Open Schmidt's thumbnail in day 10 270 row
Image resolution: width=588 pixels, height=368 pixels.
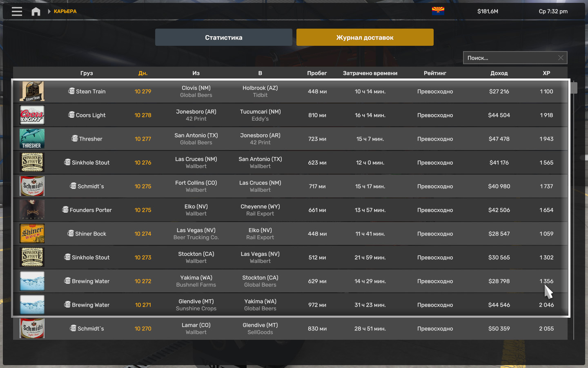(32, 328)
